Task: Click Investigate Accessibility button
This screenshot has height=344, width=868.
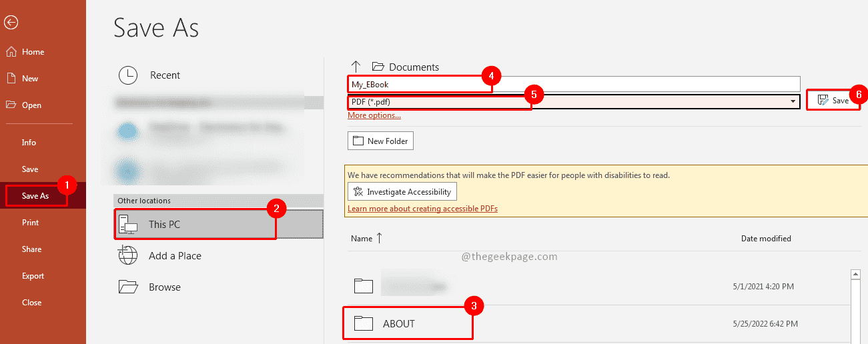Action: click(402, 191)
